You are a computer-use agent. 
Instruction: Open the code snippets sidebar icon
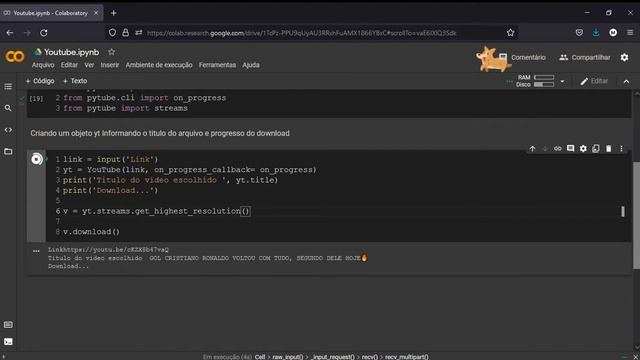coord(8,130)
